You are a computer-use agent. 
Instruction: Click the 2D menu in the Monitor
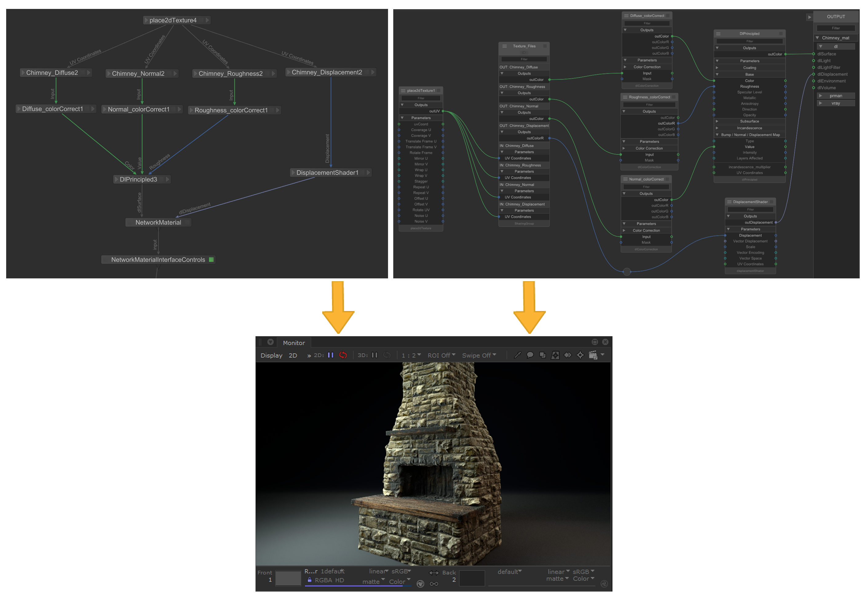293,355
